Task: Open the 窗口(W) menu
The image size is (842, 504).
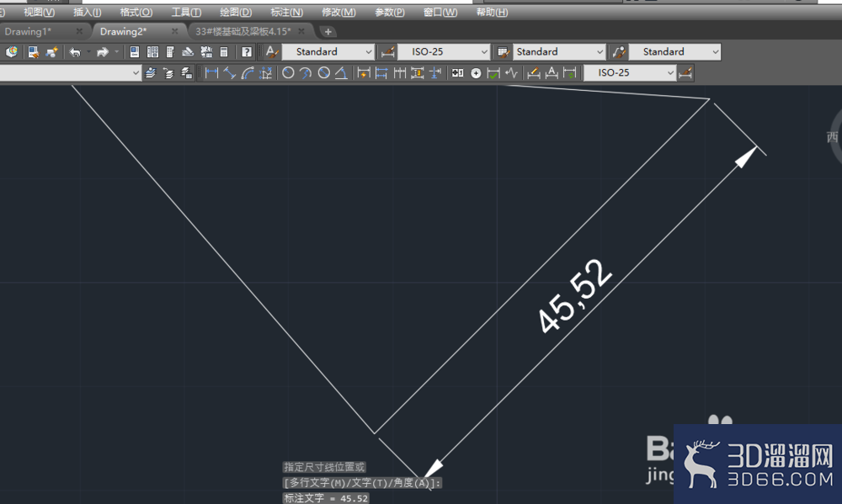Action: (x=440, y=13)
